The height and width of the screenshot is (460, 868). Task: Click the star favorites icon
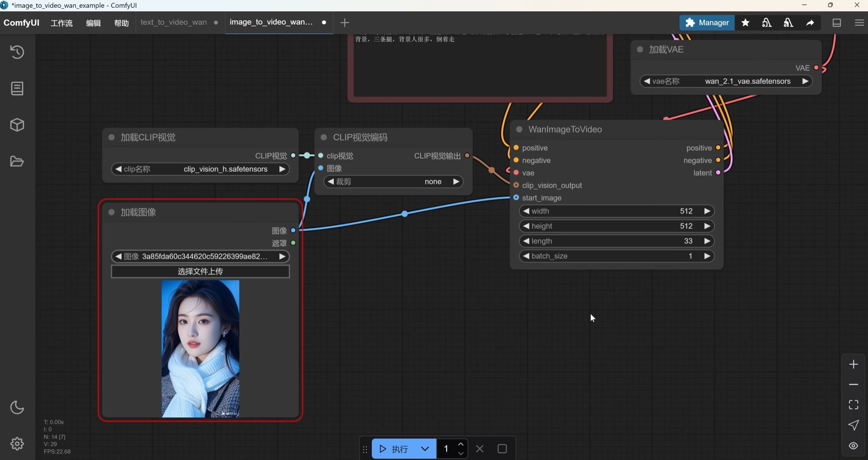coord(745,23)
